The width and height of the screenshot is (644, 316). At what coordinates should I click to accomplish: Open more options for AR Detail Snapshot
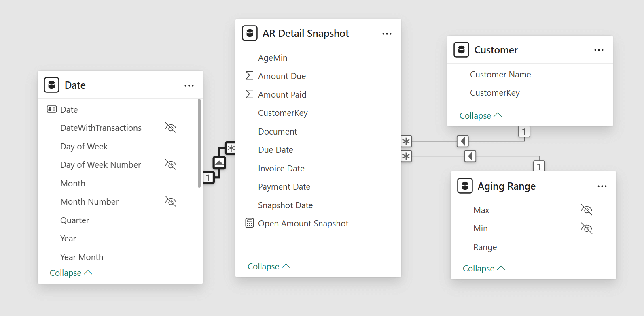(x=387, y=34)
